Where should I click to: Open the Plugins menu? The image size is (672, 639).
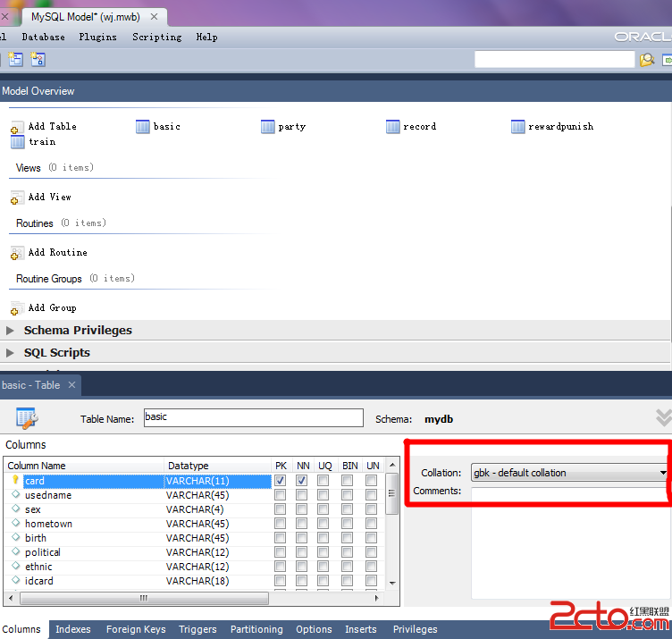(x=97, y=38)
